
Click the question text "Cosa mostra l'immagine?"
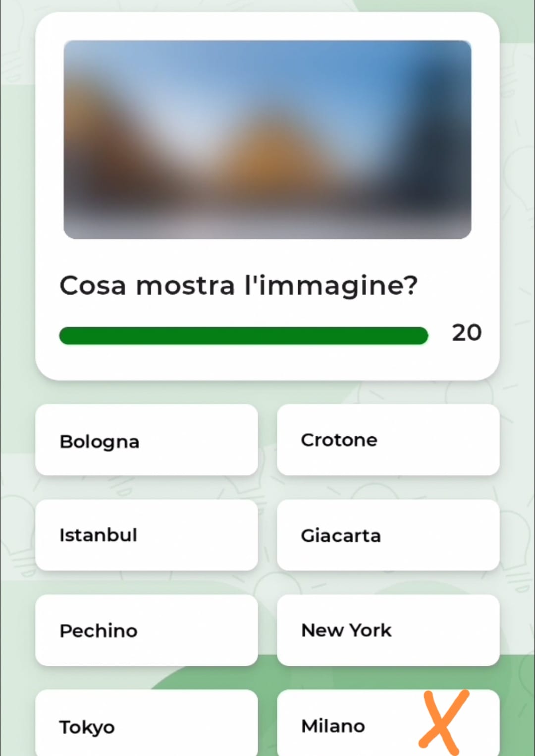(x=238, y=286)
